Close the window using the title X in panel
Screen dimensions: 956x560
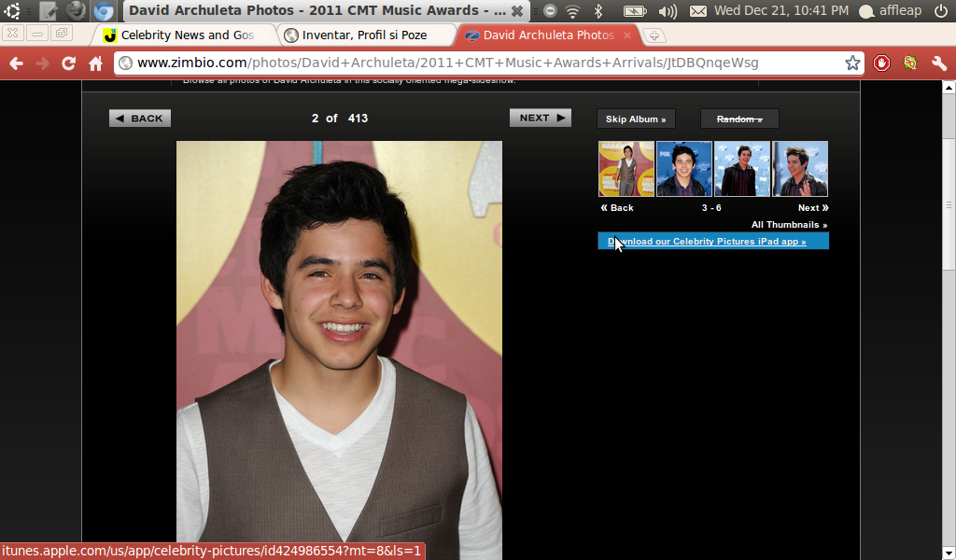point(517,11)
